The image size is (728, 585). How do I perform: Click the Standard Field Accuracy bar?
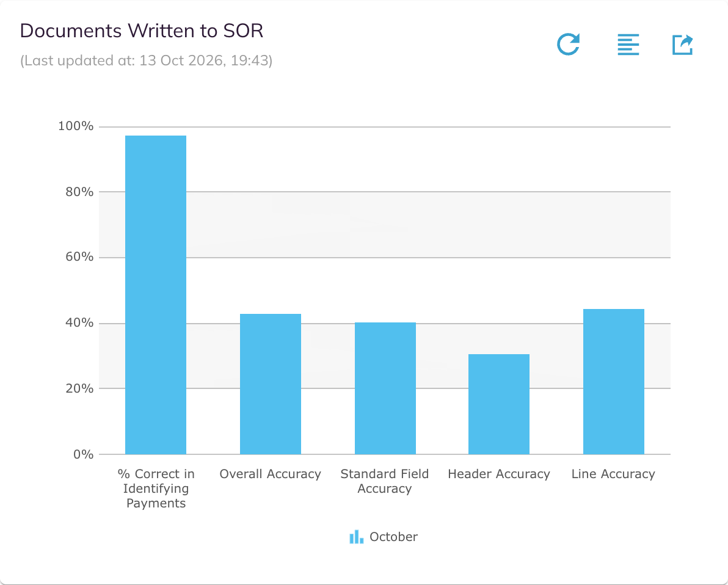coord(385,388)
